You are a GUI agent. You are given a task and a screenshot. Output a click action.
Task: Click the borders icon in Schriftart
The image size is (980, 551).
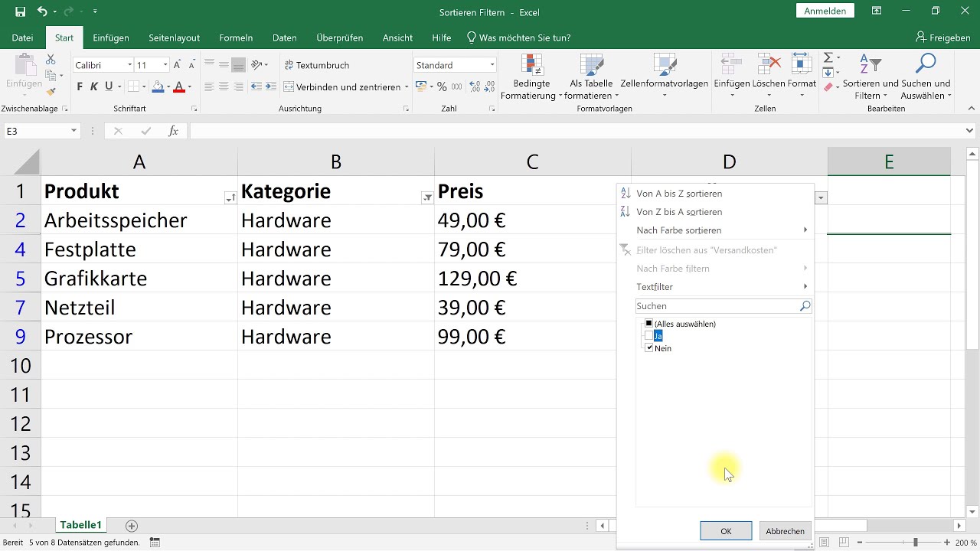click(133, 86)
